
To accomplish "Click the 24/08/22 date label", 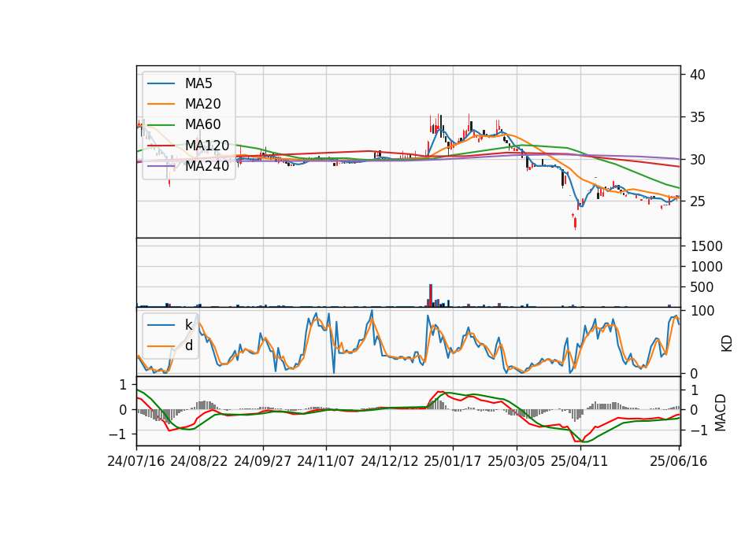I will pos(198,461).
